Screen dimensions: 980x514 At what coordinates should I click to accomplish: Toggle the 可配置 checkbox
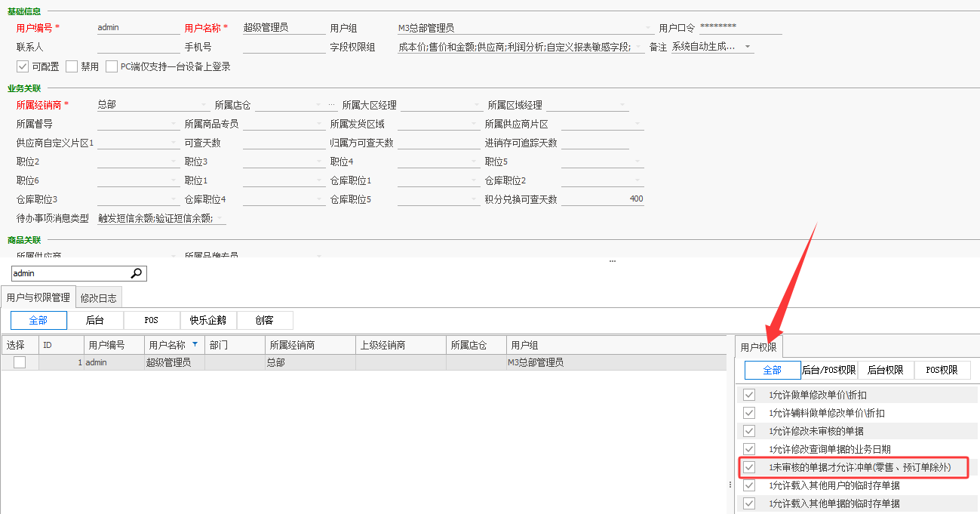(22, 66)
